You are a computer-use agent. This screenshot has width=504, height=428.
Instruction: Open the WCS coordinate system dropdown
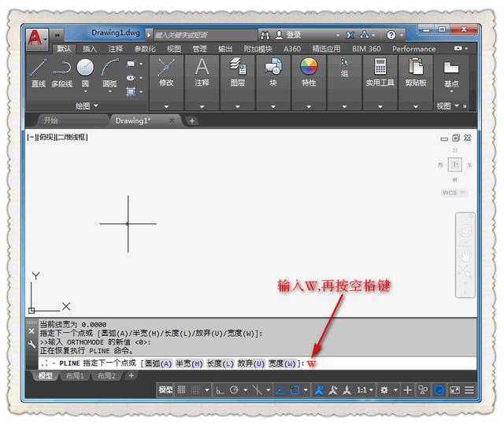point(454,193)
